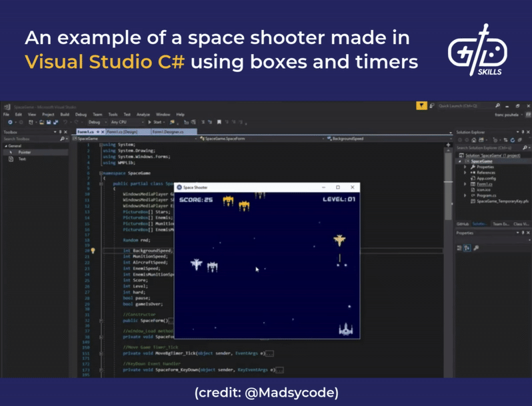This screenshot has width=532, height=406.
Task: Click the yellow notifications flag icon
Action: 421,106
